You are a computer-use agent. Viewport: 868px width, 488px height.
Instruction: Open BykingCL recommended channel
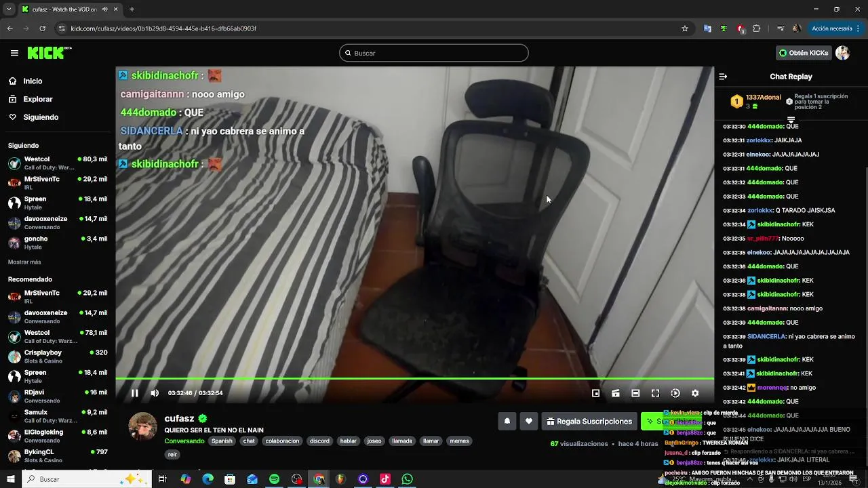[x=58, y=455]
